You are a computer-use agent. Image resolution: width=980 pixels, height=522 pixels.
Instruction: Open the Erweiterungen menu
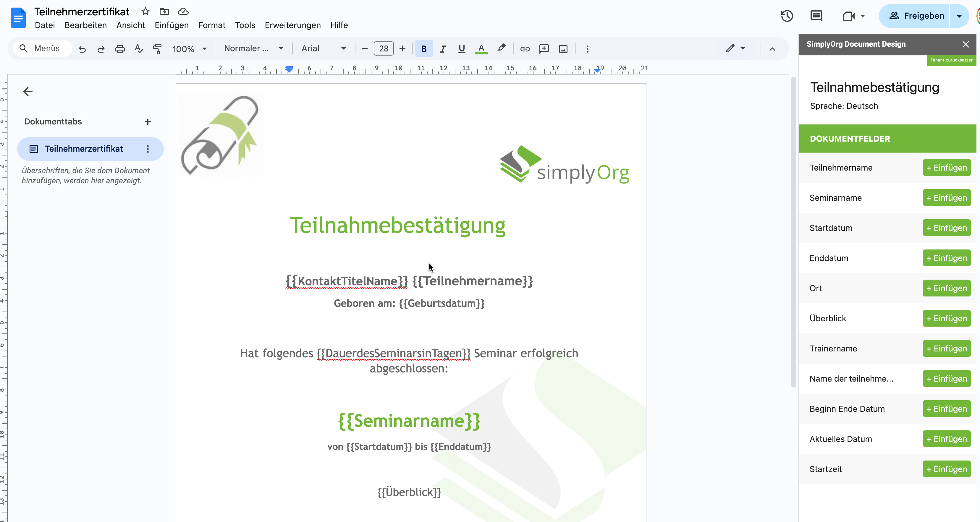coord(292,25)
